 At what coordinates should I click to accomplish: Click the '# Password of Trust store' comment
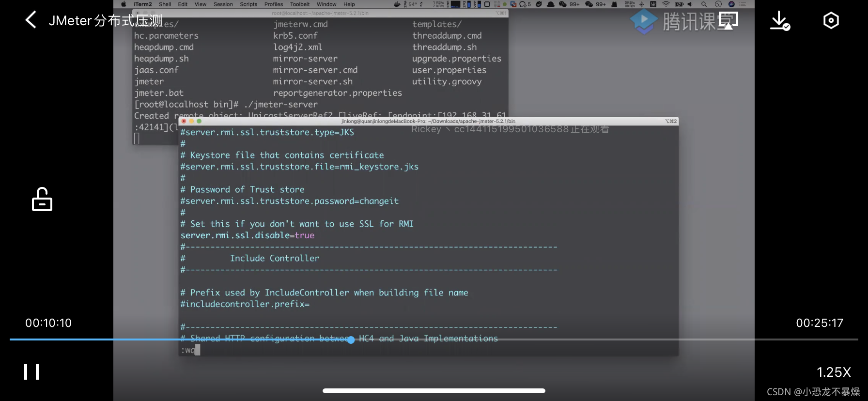pyautogui.click(x=242, y=189)
